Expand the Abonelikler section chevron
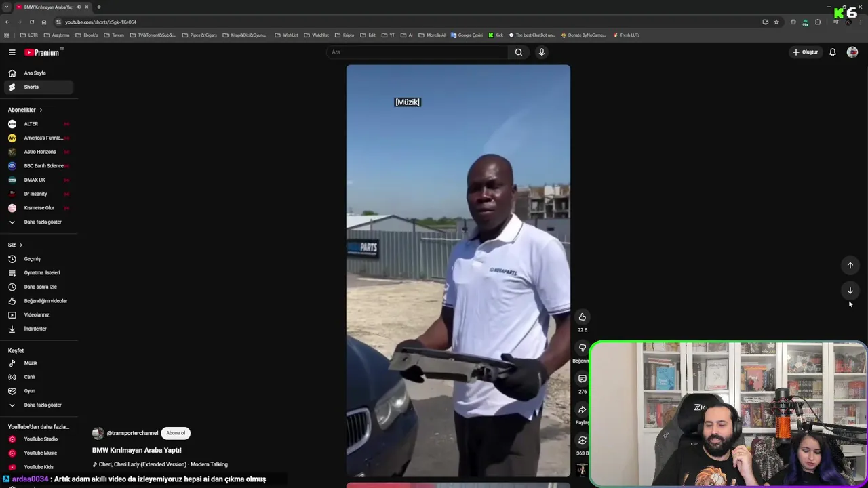868x488 pixels. click(x=41, y=110)
